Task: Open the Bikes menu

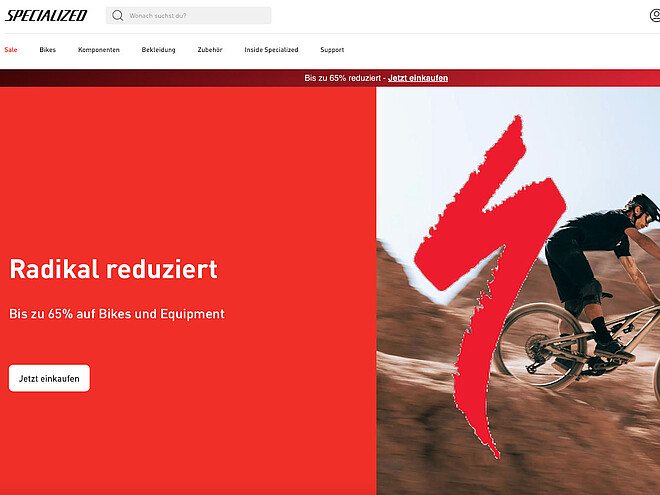Action: tap(48, 50)
